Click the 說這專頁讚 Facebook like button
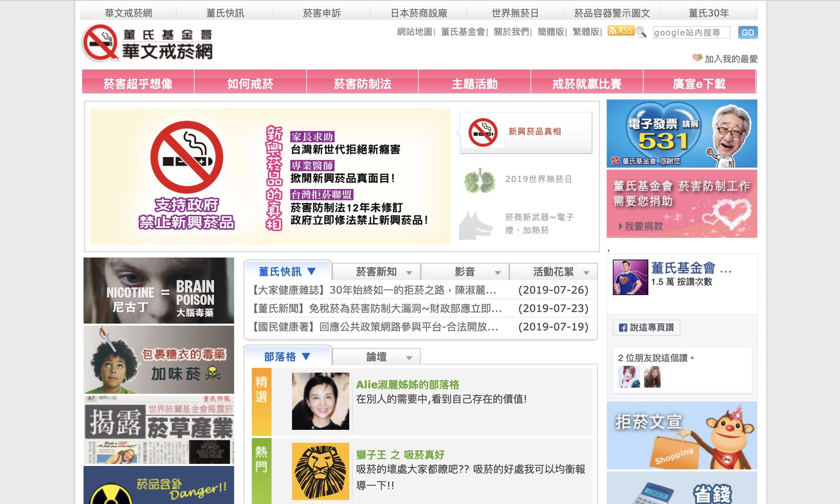The image size is (840, 504). pyautogui.click(x=646, y=328)
